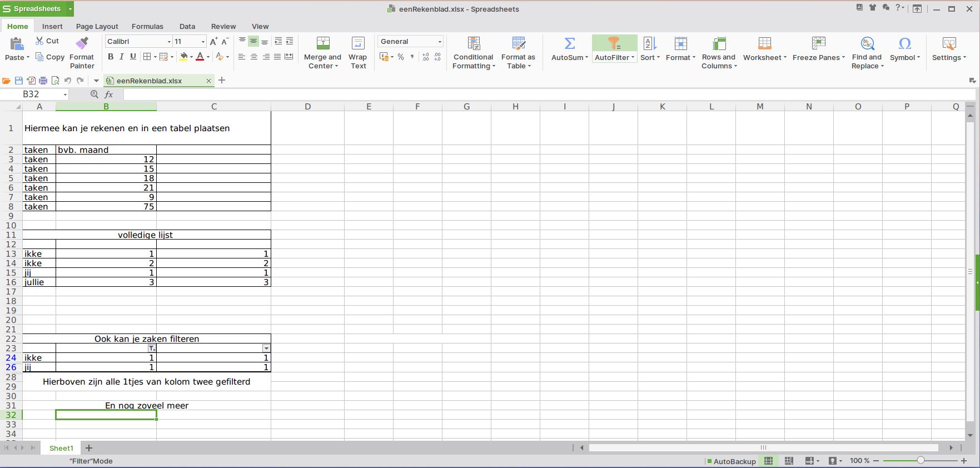The image size is (980, 468).
Task: Open the General number format dropdown
Action: [440, 42]
